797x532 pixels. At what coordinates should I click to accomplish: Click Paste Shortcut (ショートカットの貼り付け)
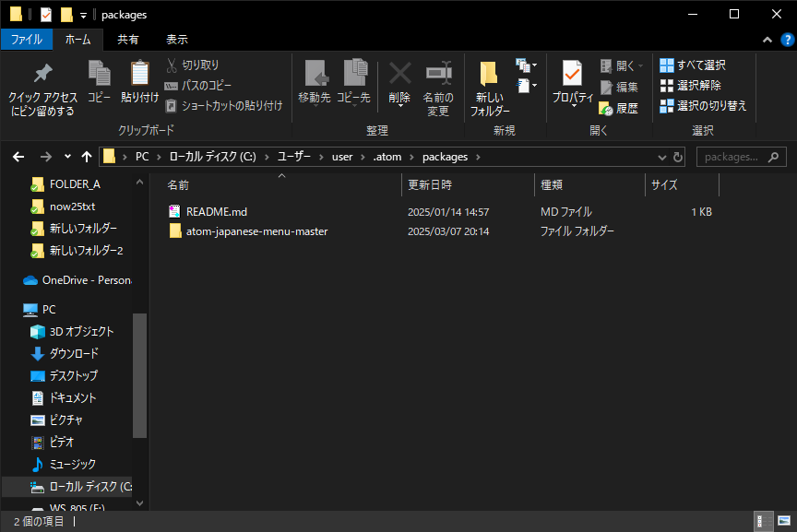tap(224, 106)
